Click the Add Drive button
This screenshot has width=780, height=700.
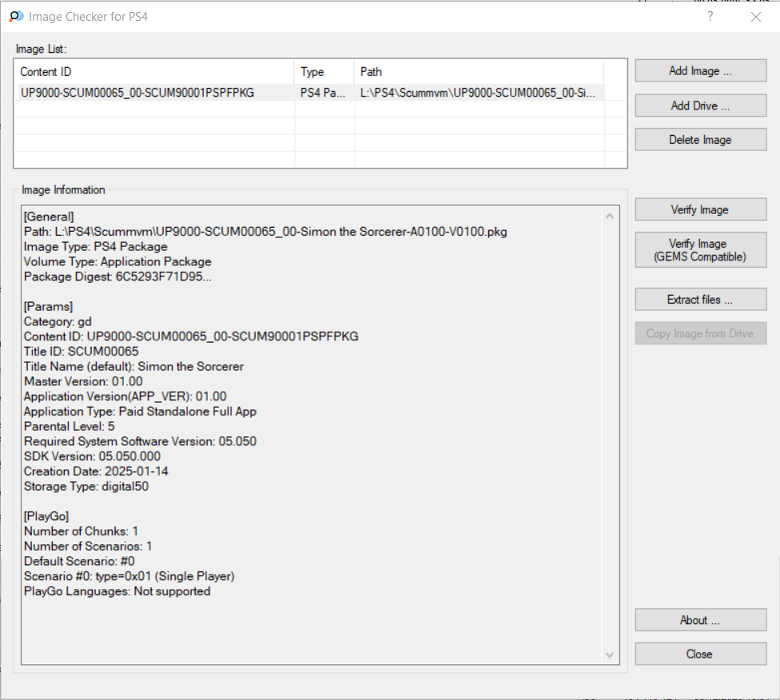(700, 105)
